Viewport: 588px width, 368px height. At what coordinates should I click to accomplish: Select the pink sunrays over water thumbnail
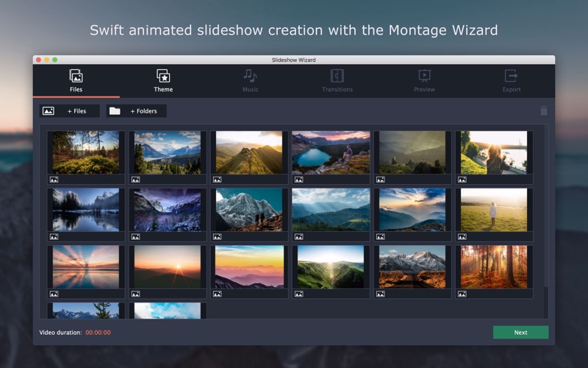pyautogui.click(x=86, y=266)
